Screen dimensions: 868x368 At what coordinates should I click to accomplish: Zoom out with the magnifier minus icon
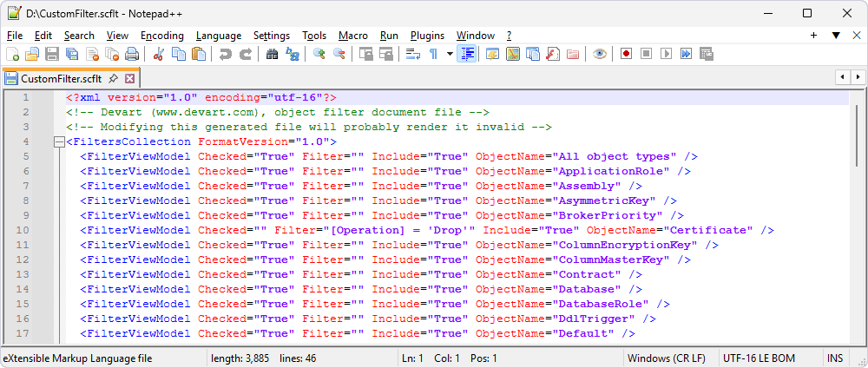click(x=339, y=54)
